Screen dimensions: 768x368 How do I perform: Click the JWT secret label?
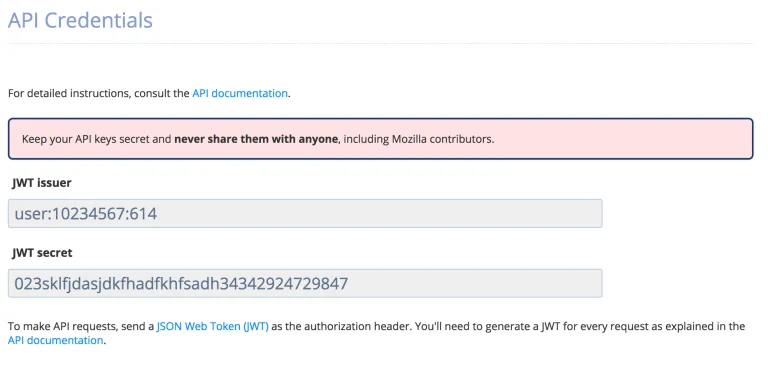tap(42, 253)
